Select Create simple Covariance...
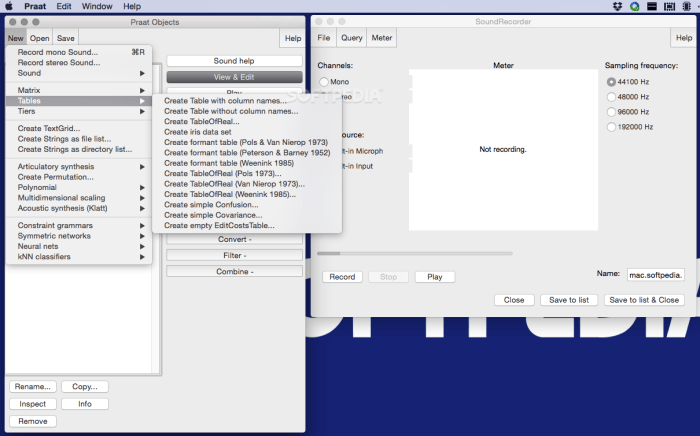This screenshot has height=436, width=700. click(247, 215)
